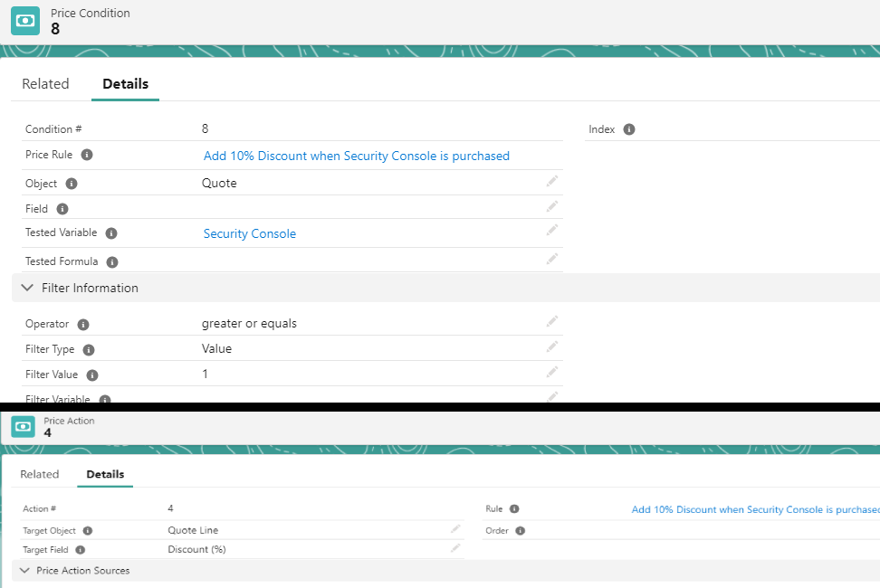Viewport: 880px width, 588px height.
Task: Open the Rule link in Price Action
Action: 754,509
